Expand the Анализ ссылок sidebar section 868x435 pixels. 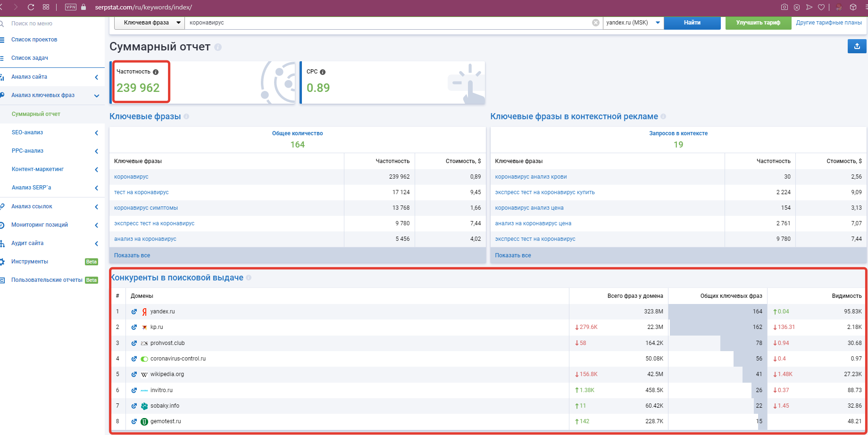click(x=96, y=206)
